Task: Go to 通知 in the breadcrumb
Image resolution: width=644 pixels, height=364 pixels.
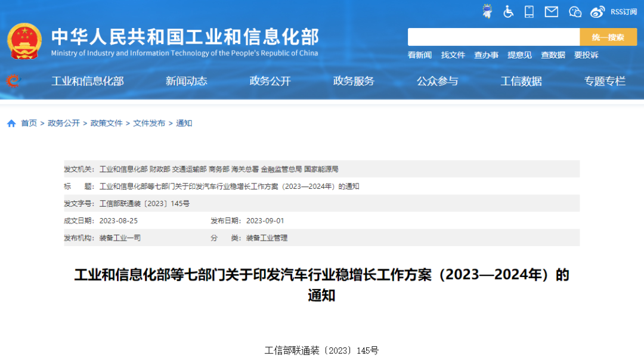Action: pyautogui.click(x=184, y=123)
